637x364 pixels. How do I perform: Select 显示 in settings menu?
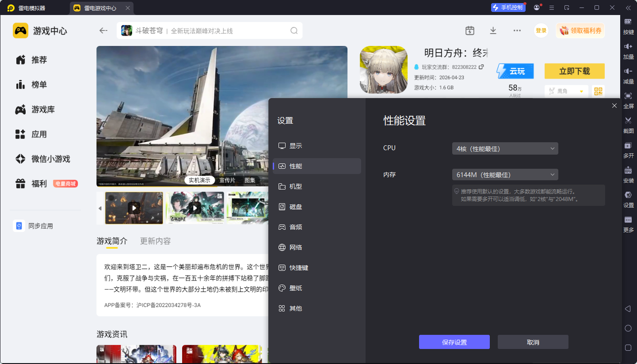[317, 146]
